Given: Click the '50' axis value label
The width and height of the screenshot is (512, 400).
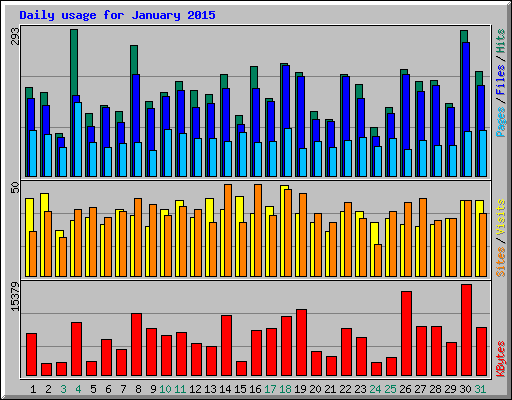Looking at the screenshot, I should pos(15,187).
